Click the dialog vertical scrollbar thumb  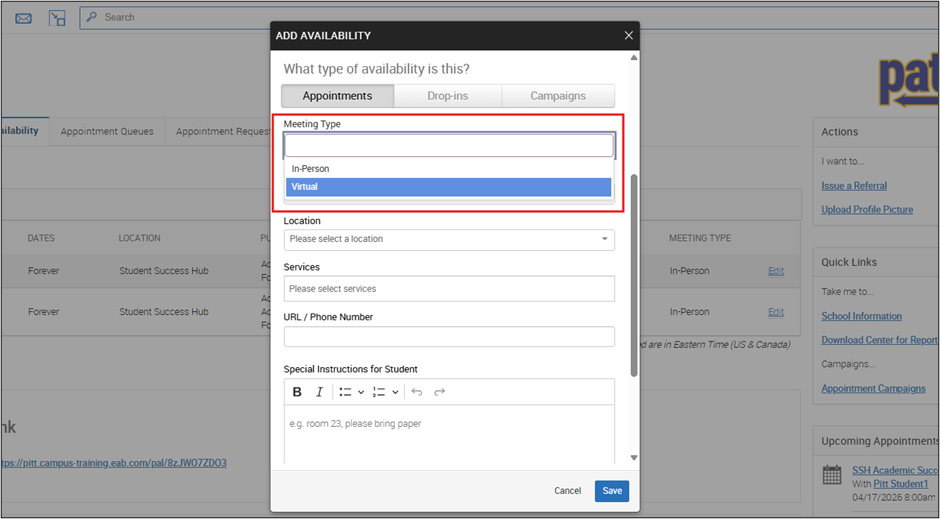(634, 276)
